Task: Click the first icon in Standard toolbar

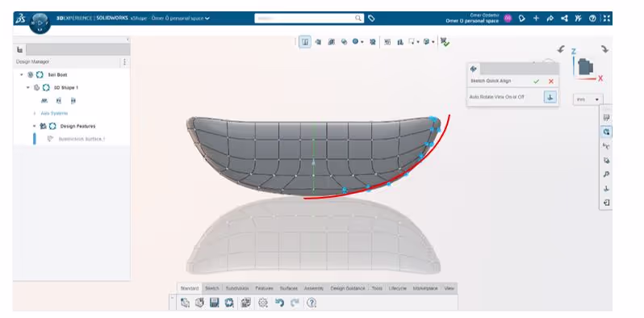Action: tap(186, 303)
